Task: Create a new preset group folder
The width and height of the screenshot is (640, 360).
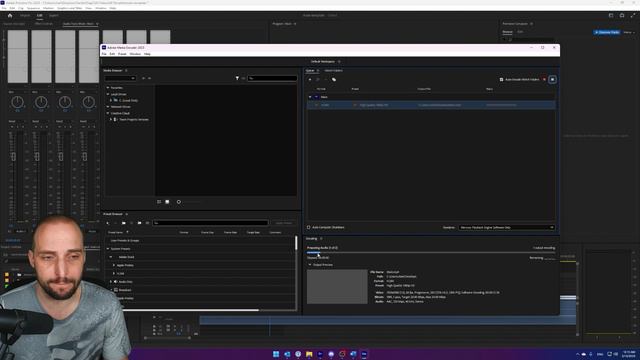Action: tap(124, 223)
